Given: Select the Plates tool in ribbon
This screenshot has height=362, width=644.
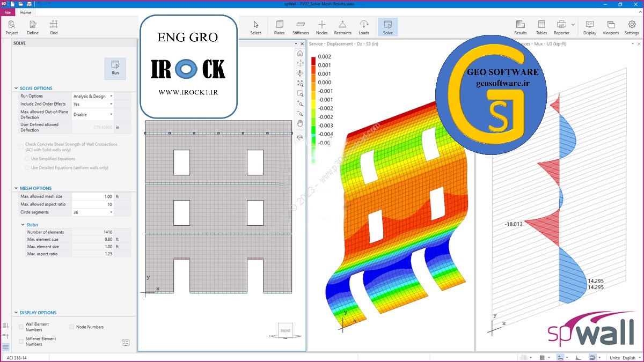Looking at the screenshot, I should click(x=279, y=27).
